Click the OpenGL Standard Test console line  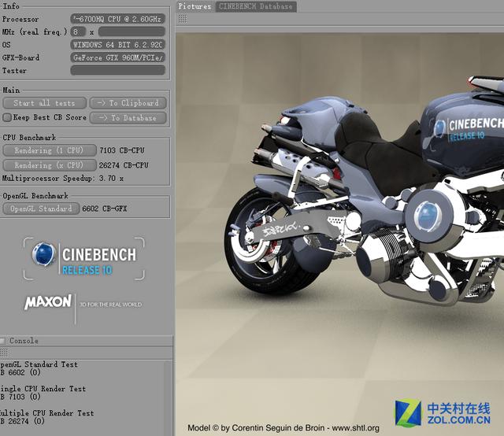click(39, 364)
